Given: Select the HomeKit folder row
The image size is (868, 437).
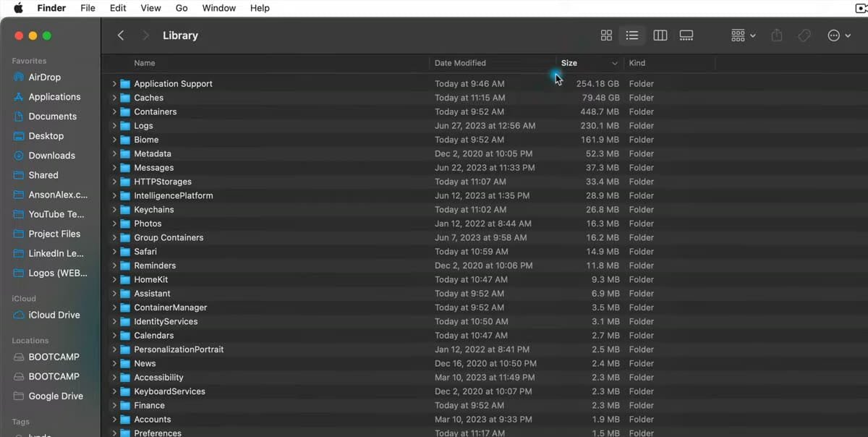Looking at the screenshot, I should point(485,280).
